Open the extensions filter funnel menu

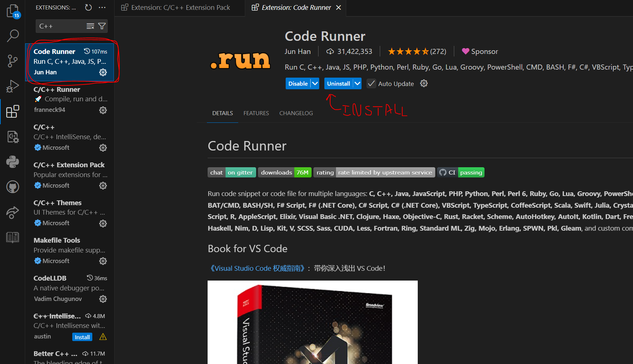[x=101, y=26]
